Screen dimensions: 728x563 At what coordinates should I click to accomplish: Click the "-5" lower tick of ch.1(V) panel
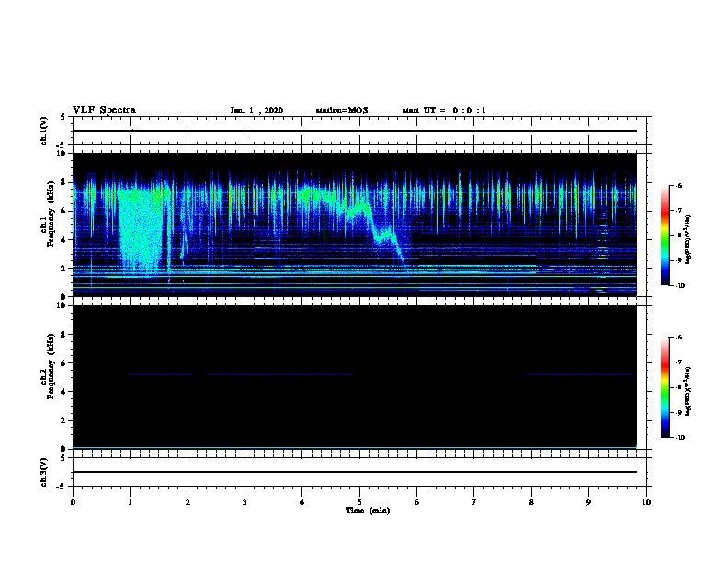tap(63, 145)
